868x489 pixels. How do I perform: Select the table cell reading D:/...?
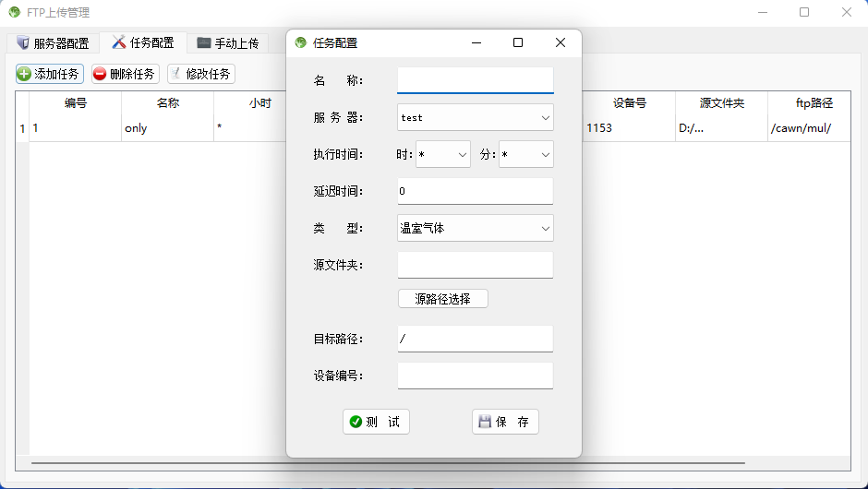722,127
